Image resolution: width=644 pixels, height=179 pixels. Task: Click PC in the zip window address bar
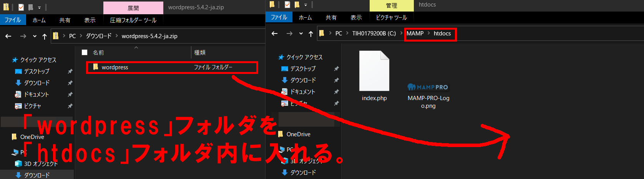[72, 36]
